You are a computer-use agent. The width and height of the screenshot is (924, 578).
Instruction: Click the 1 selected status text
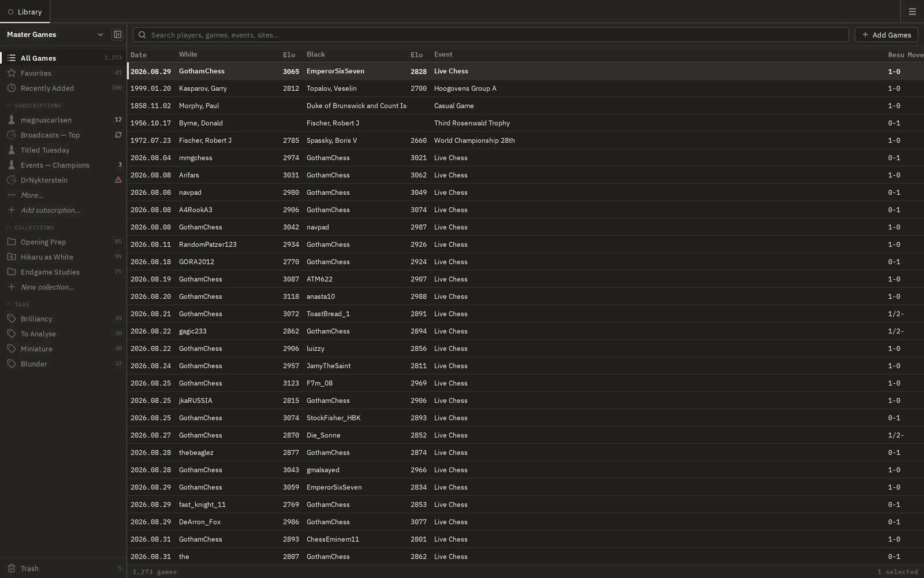coord(897,572)
